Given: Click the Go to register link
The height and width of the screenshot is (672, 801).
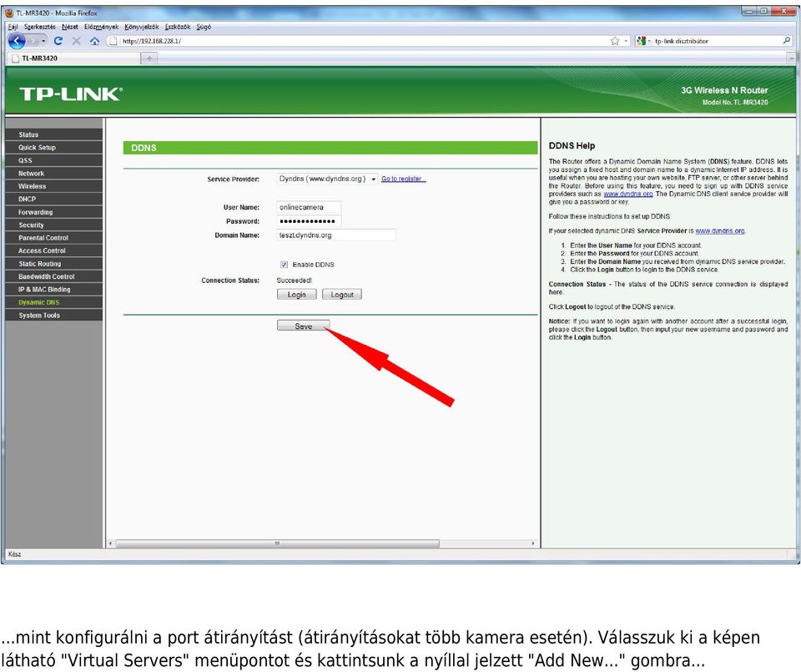Looking at the screenshot, I should tap(403, 179).
